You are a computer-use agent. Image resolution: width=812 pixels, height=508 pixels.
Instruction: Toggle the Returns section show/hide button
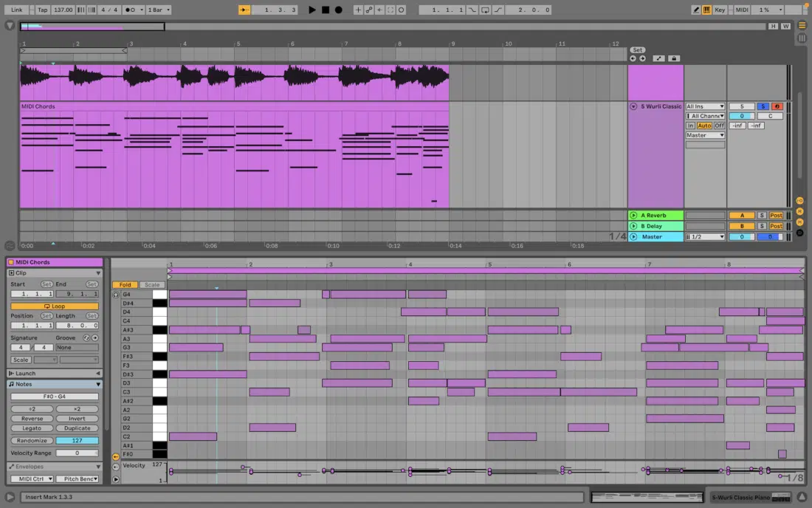pos(799,212)
